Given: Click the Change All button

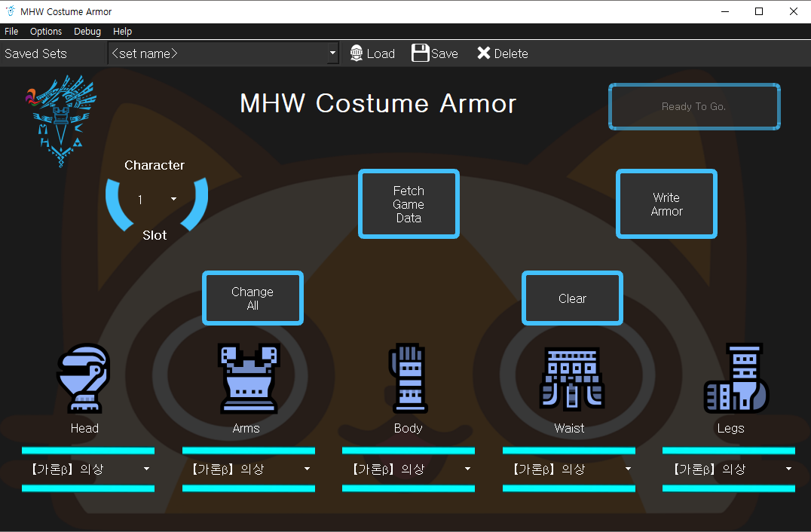Looking at the screenshot, I should 253,298.
